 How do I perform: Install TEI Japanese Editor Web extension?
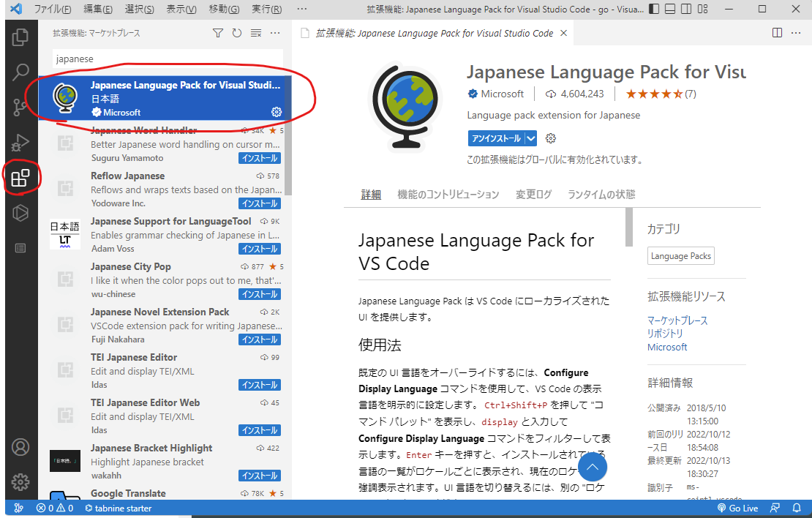tap(260, 430)
